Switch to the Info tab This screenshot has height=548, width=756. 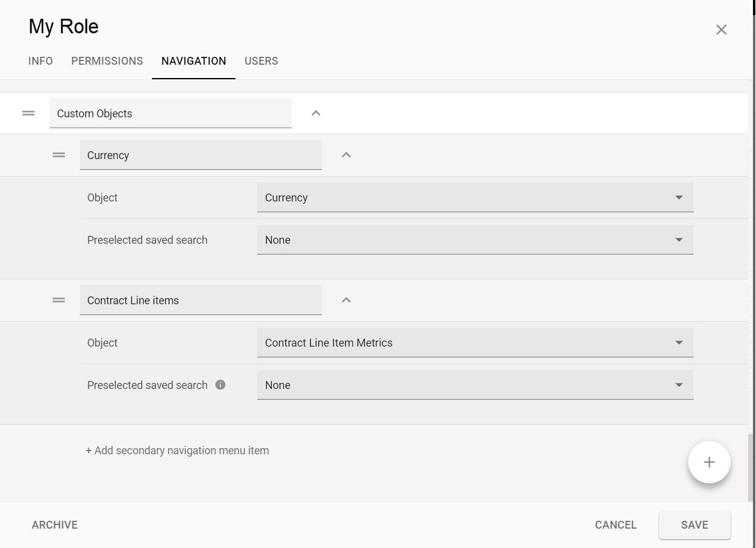click(41, 61)
